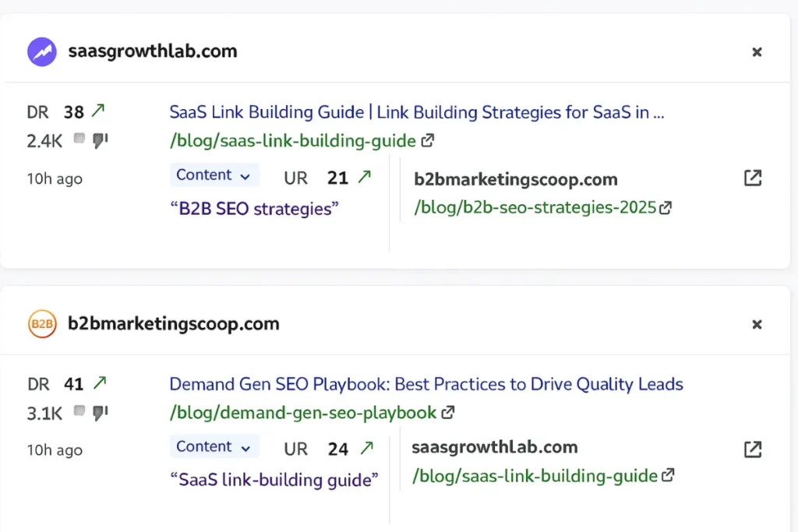Dismiss the saasgrowthlab.com card
The width and height of the screenshot is (798, 532).
pyautogui.click(x=757, y=52)
